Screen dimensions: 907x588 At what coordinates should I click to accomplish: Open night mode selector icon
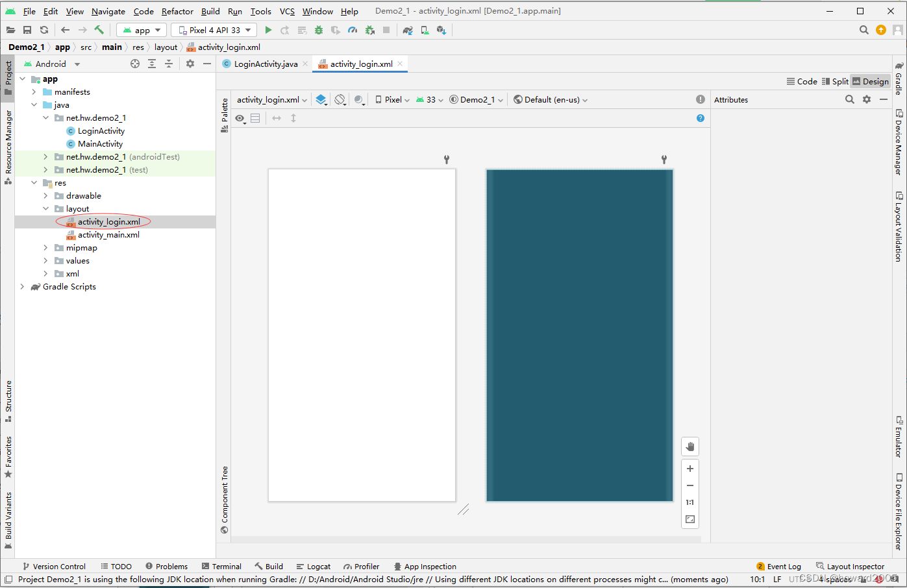pos(360,100)
